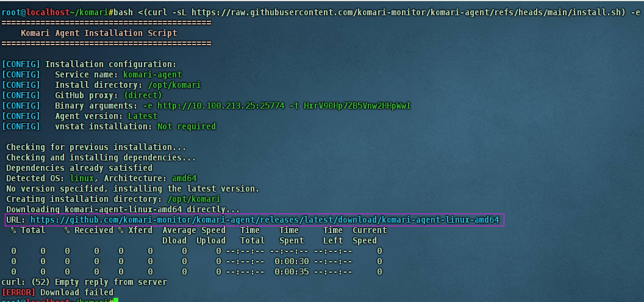The image size is (644, 302).
Task: Click 'Checking for previous installation...' line
Action: click(x=96, y=147)
